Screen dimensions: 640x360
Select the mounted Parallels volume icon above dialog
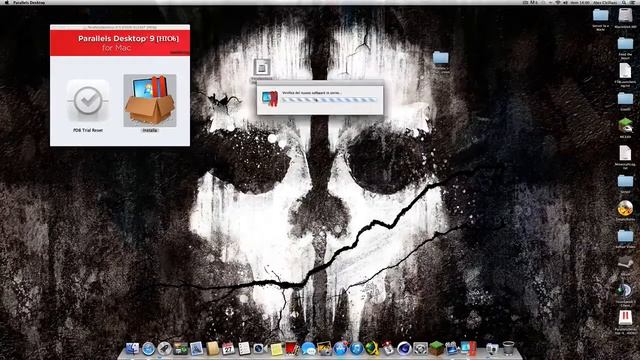pos(262,67)
